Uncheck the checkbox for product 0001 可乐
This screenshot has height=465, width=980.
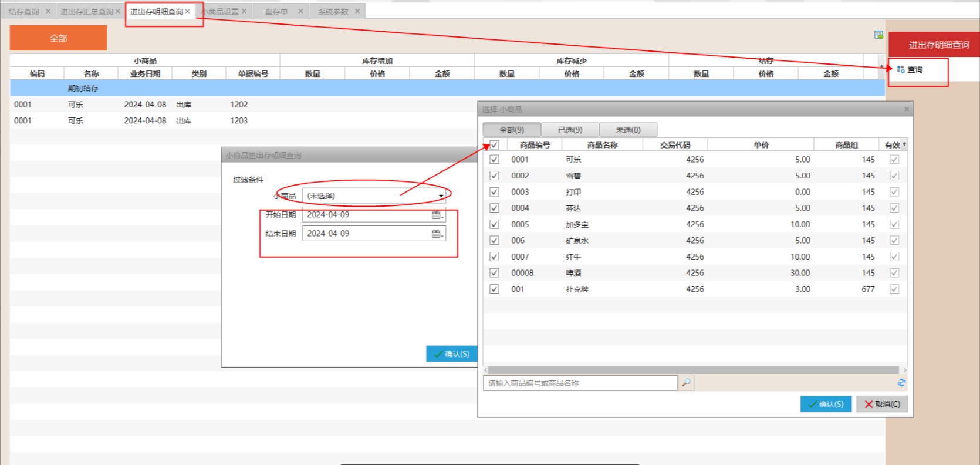coord(494,160)
